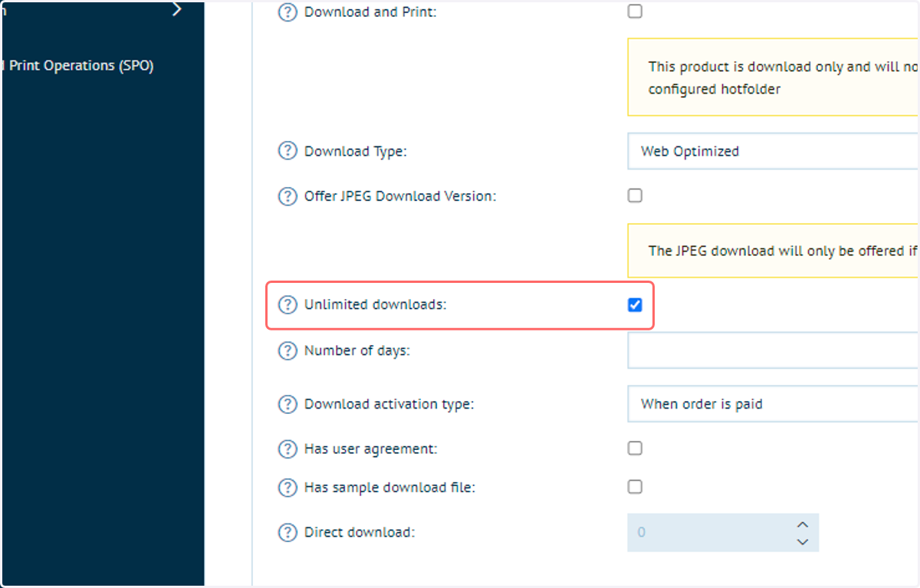Click the Direct download number field
The image size is (920, 588).
(x=723, y=533)
